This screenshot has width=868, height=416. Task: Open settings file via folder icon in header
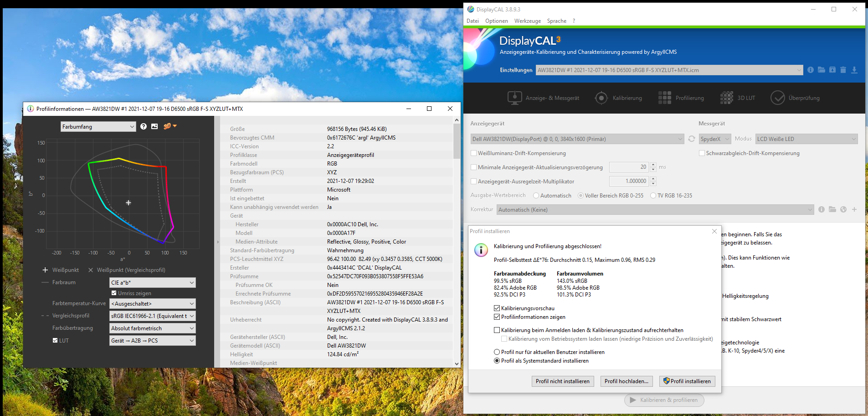pos(822,70)
